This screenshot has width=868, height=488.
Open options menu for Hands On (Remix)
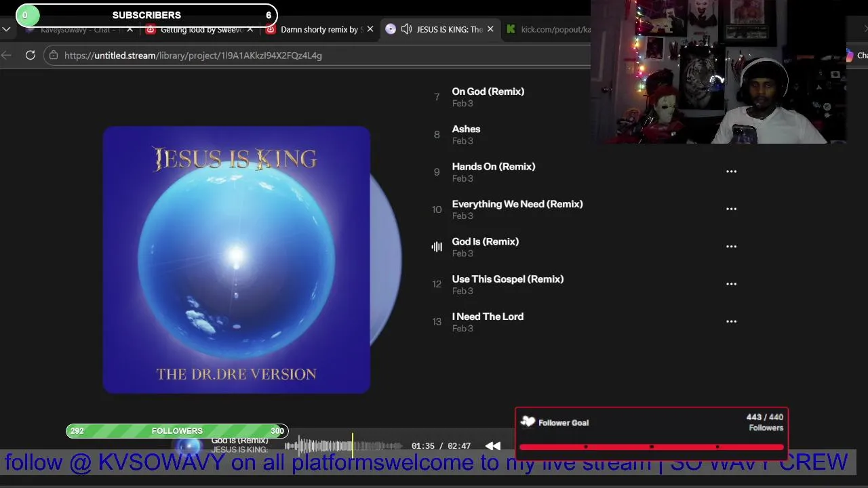tap(731, 171)
